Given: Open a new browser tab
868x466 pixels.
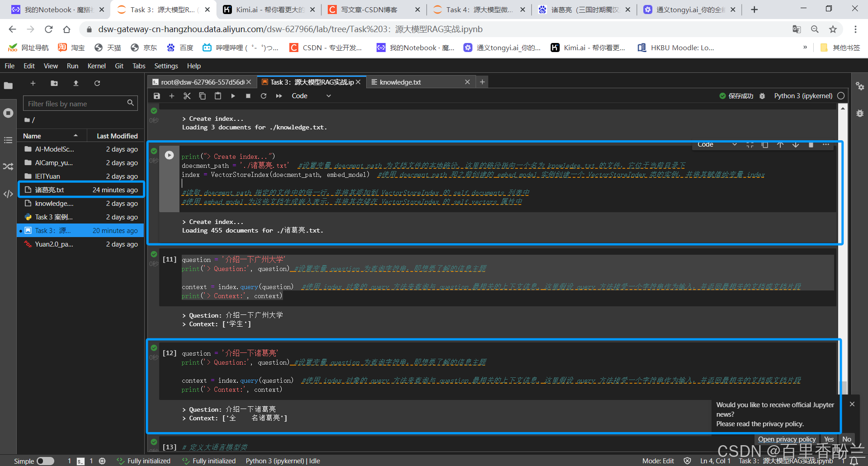Looking at the screenshot, I should 754,10.
